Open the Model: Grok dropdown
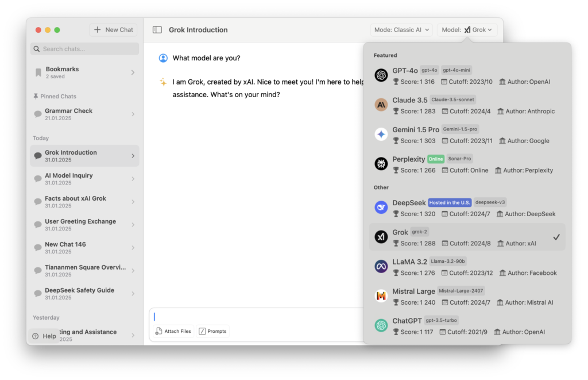Viewport: 588px width, 380px height. (x=467, y=30)
